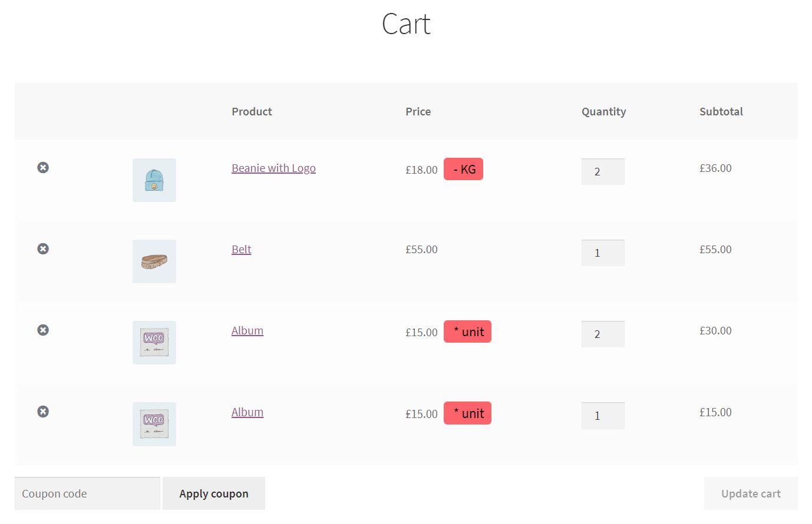The image size is (812, 524).
Task: Open the second Album product link
Action: (247, 413)
